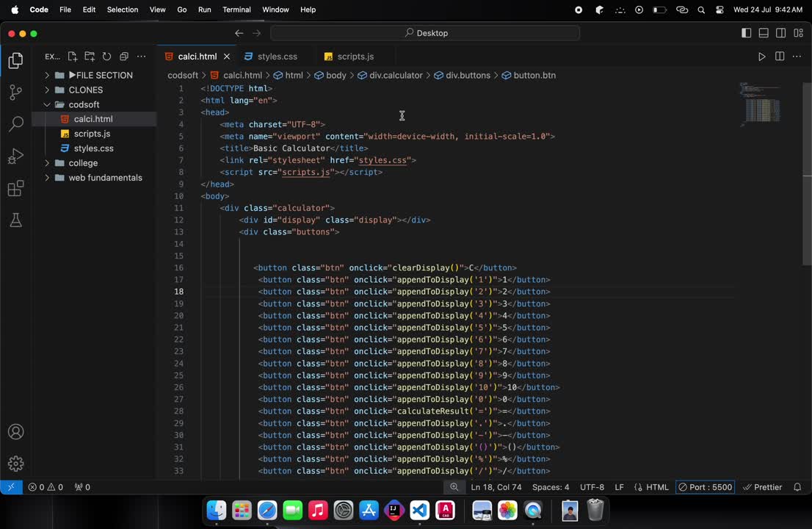Toggle the bottom panel visibility
The width and height of the screenshot is (812, 529).
(x=764, y=33)
